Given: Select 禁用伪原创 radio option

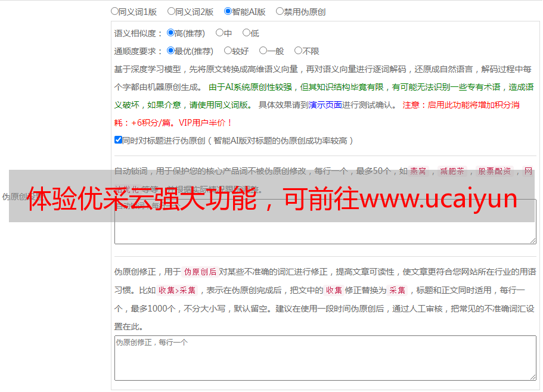Looking at the screenshot, I should (x=280, y=11).
